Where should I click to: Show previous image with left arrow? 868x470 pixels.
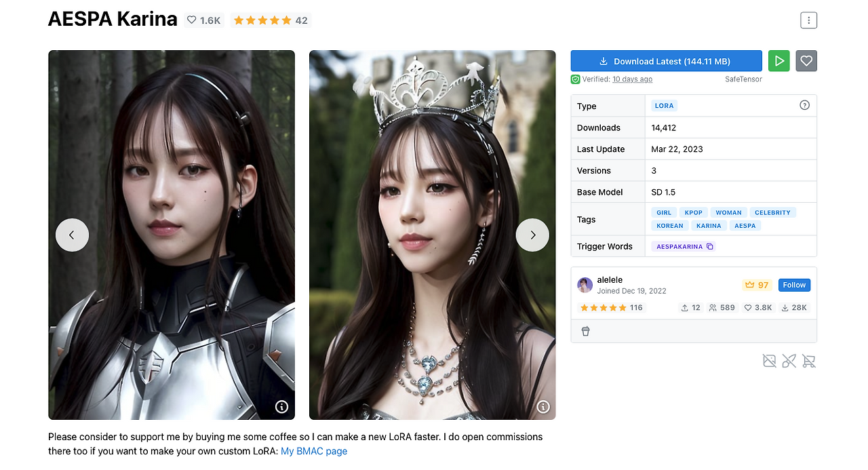click(x=72, y=235)
